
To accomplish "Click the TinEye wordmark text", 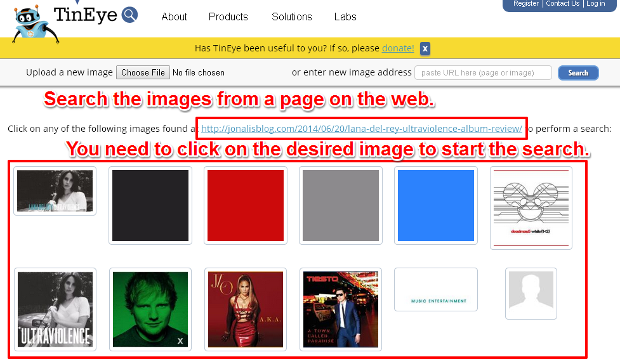I will coord(86,15).
